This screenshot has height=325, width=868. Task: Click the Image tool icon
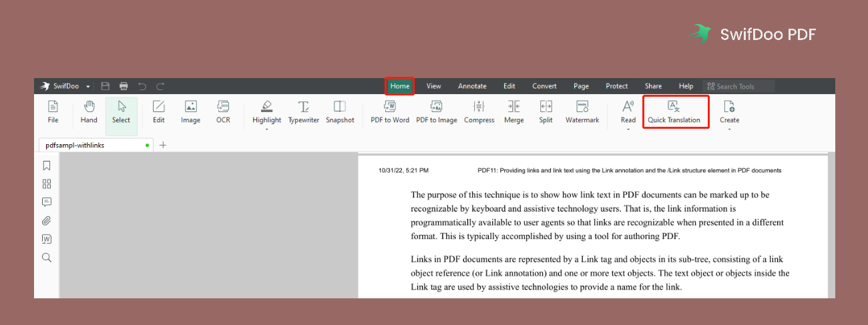pos(190,112)
